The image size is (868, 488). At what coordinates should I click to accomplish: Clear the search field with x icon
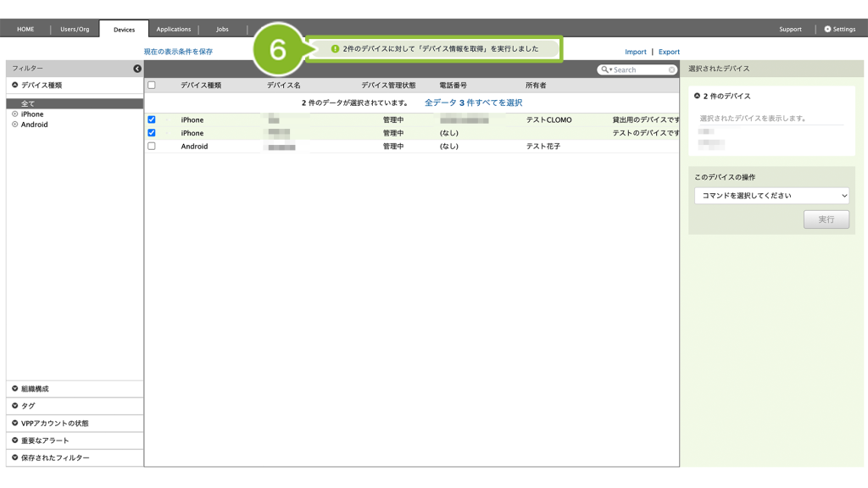coord(672,70)
